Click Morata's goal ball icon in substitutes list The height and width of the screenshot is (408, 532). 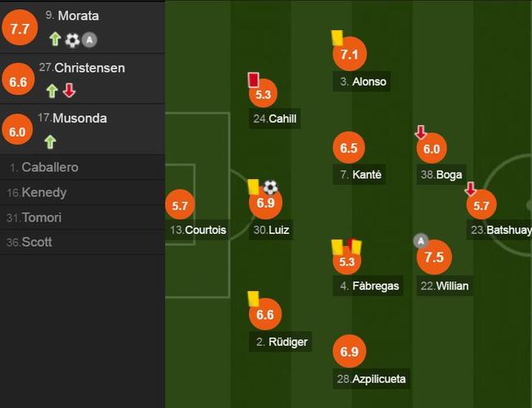72,40
